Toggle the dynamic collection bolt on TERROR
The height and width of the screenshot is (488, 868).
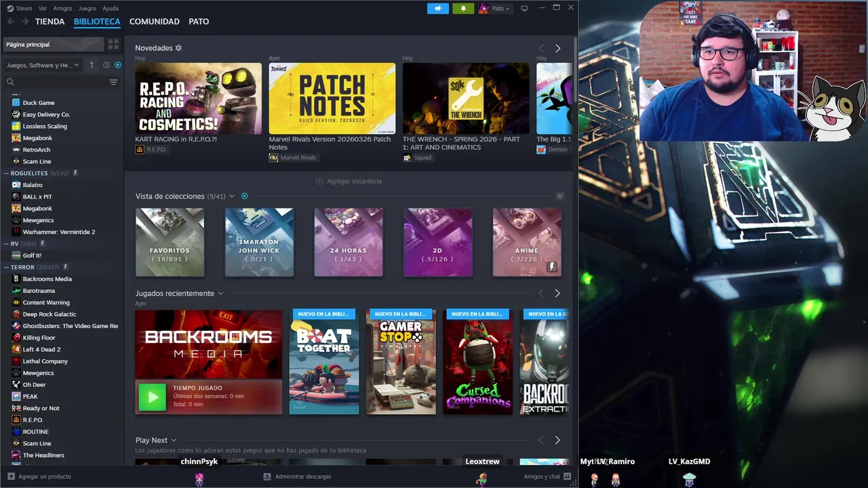(66, 267)
